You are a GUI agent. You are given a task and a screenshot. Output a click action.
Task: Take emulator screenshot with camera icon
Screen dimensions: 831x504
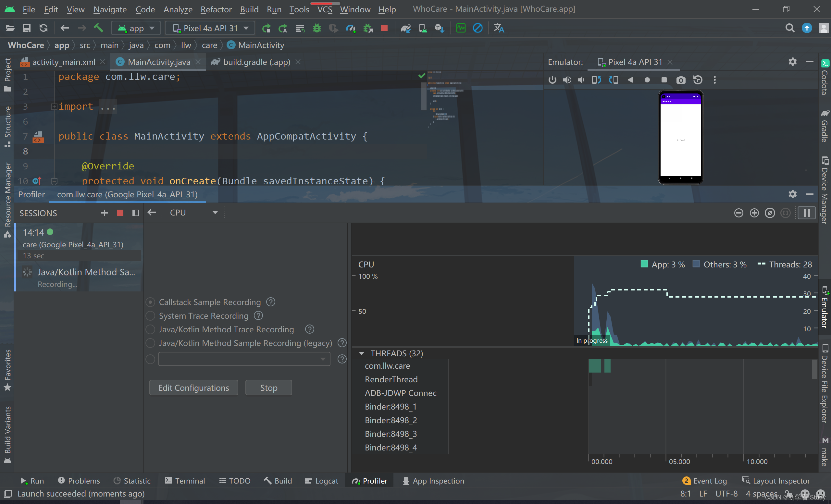click(681, 80)
